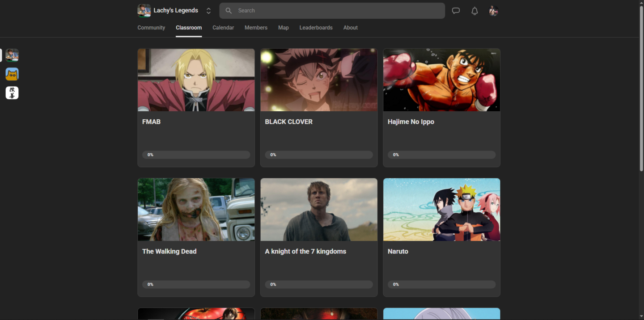Image resolution: width=644 pixels, height=320 pixels.
Task: Switch to the yellow cat community icon
Action: point(12,74)
